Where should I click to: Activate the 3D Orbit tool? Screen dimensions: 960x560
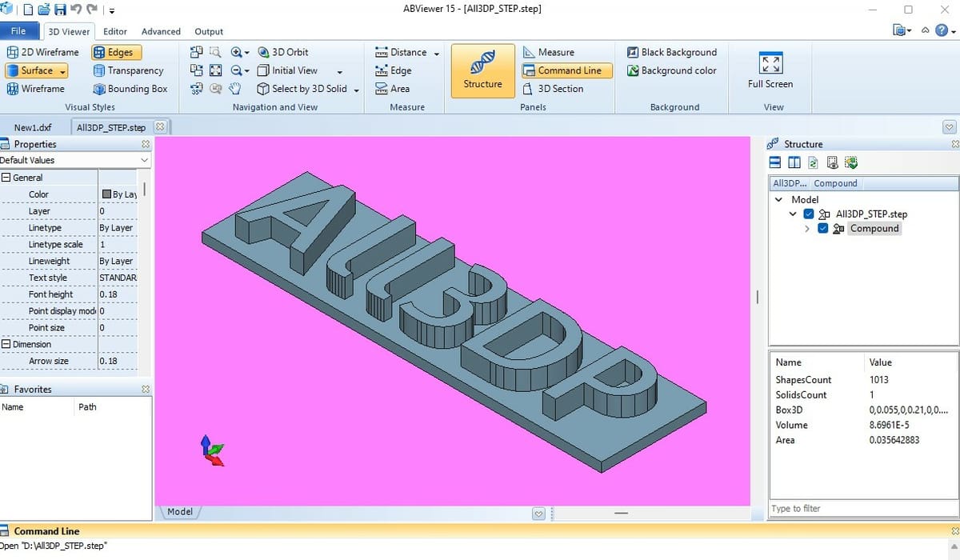click(283, 52)
